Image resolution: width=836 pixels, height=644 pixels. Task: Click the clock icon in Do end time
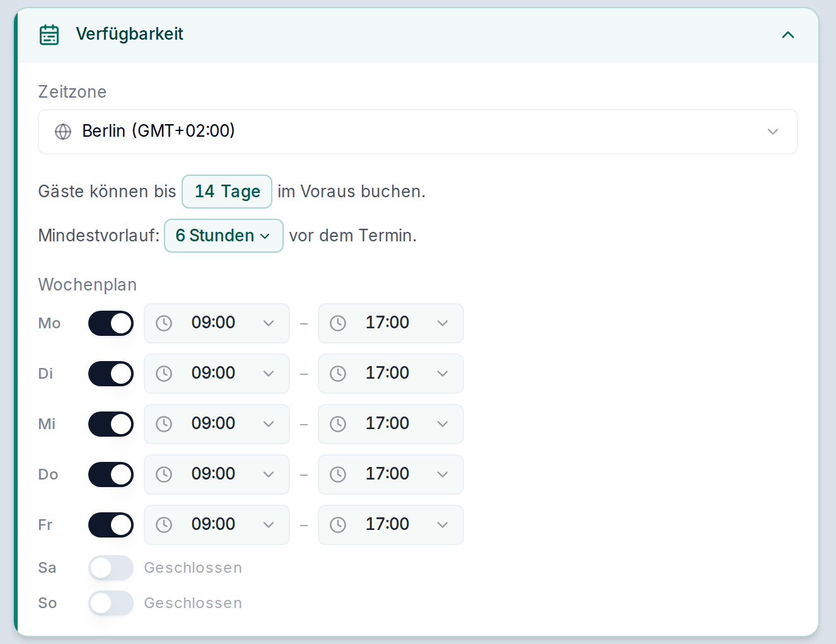click(338, 474)
